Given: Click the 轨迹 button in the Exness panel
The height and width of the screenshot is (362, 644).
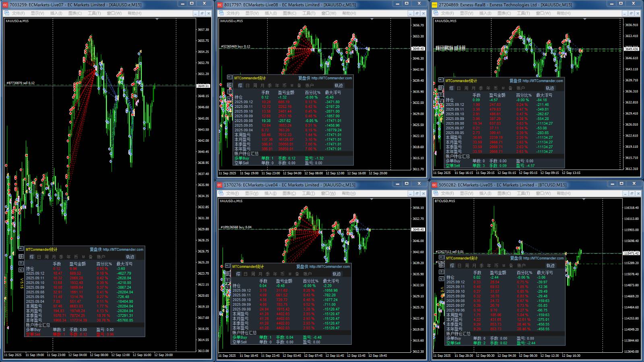Looking at the screenshot, I should pos(550,88).
